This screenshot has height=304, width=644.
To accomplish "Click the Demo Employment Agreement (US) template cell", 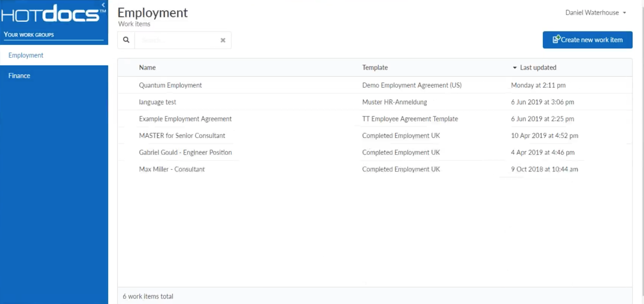I will click(412, 85).
